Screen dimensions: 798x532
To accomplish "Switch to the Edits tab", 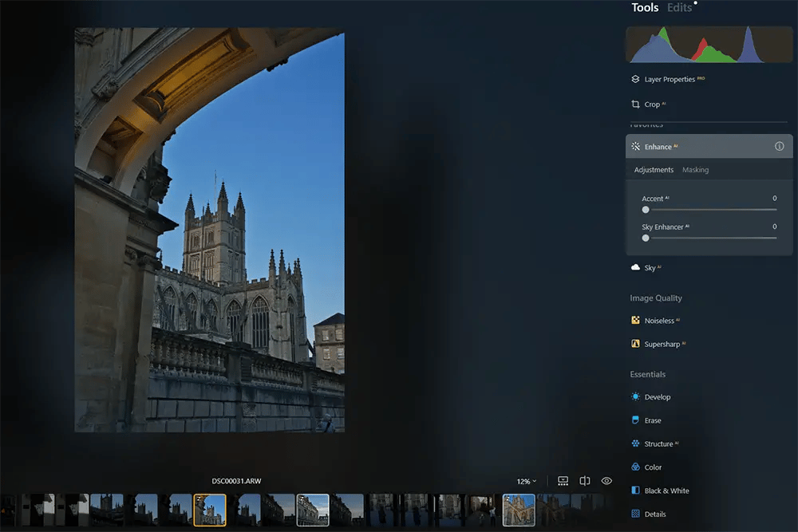I will [x=679, y=8].
